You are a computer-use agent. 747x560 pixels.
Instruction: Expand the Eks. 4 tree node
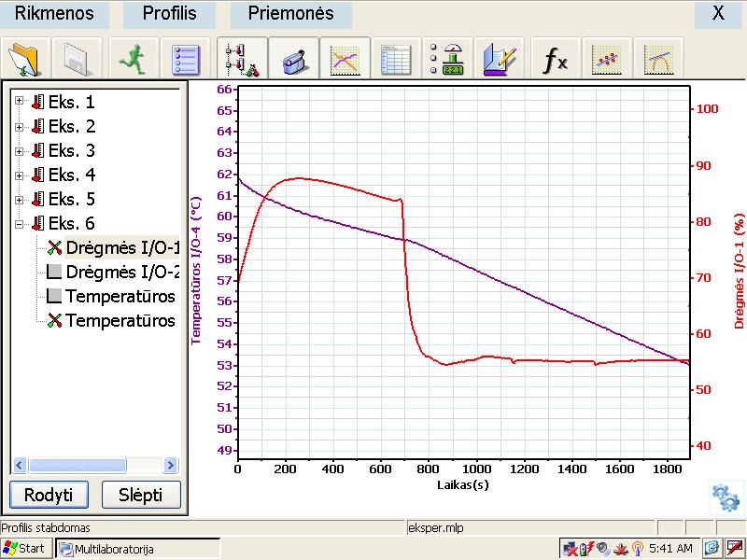click(x=19, y=175)
